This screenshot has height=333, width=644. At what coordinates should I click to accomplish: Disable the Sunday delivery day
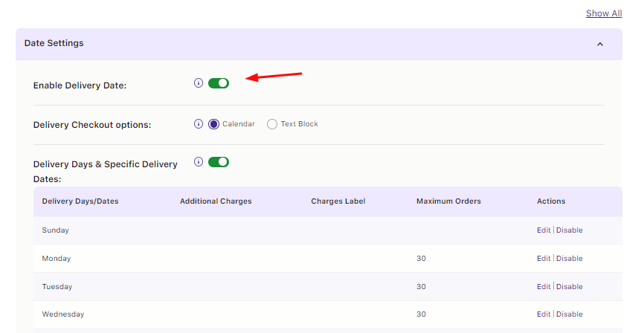pyautogui.click(x=570, y=230)
